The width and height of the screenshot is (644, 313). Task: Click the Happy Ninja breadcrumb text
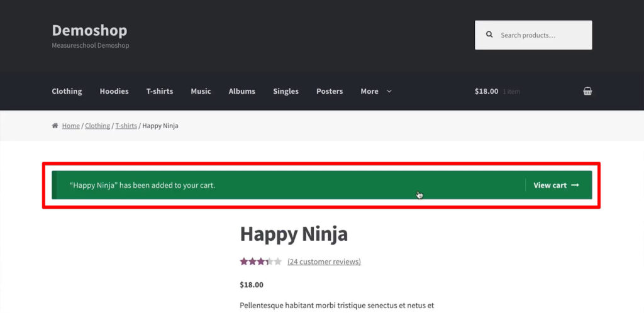[x=160, y=126]
